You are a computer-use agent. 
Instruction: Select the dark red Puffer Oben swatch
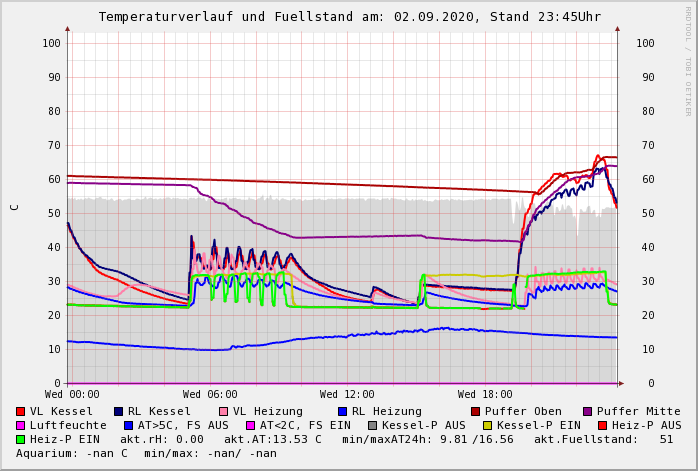476,411
